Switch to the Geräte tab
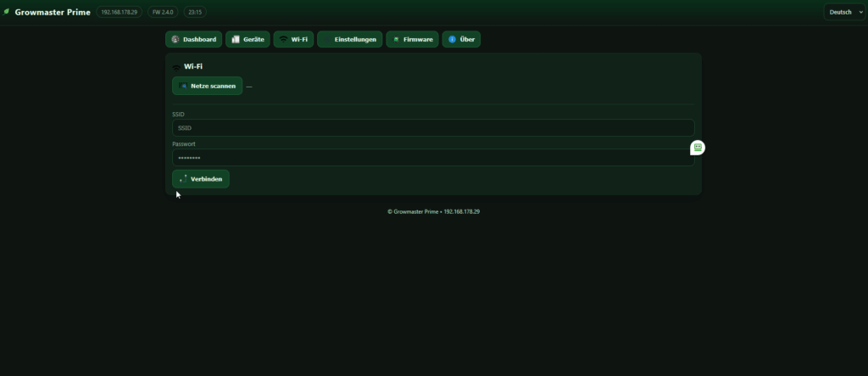Image resolution: width=868 pixels, height=376 pixels. pyautogui.click(x=248, y=39)
